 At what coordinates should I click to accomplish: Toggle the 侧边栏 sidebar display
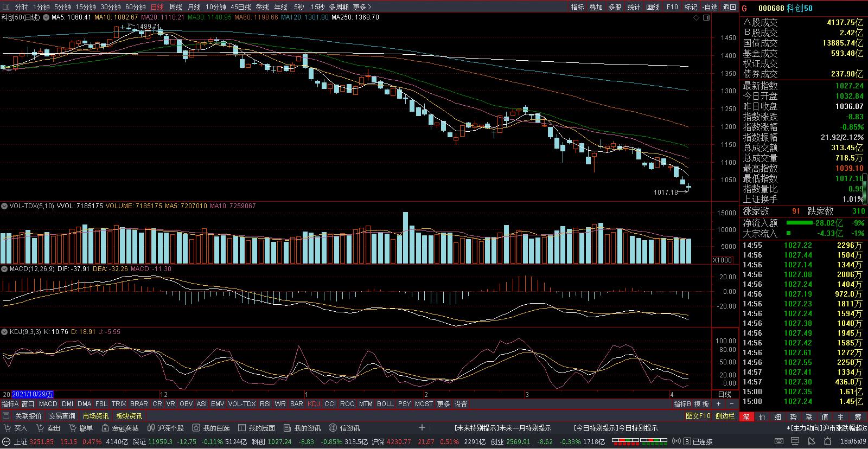coord(725,416)
